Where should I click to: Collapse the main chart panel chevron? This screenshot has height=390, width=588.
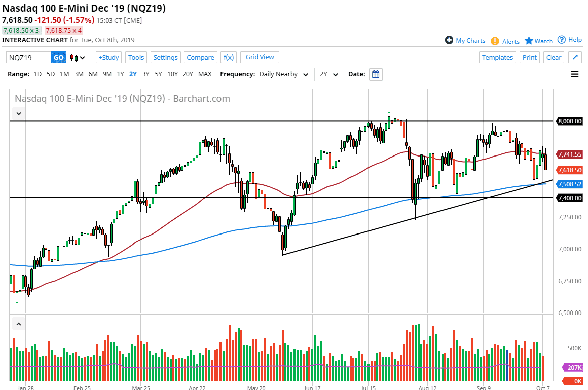click(x=18, y=113)
